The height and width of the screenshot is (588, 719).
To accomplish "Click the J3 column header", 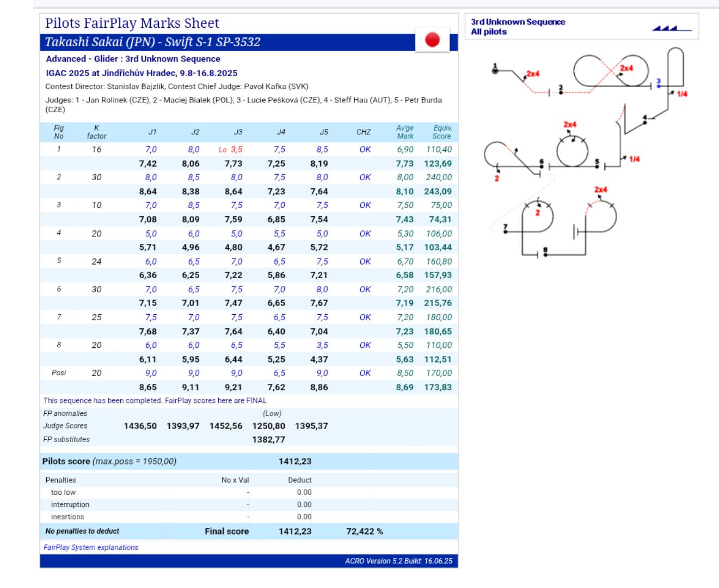I will 238,132.
